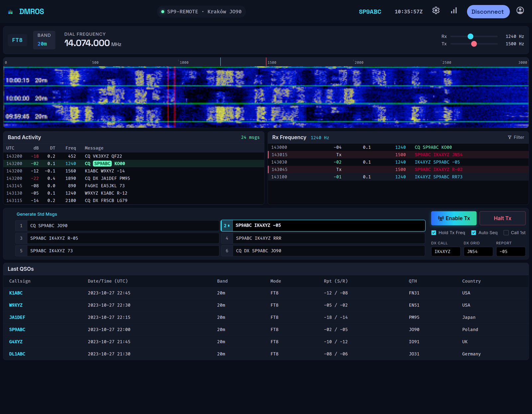
Task: Open G4XYZ callsign in Last QSOs
Action: (x=16, y=342)
